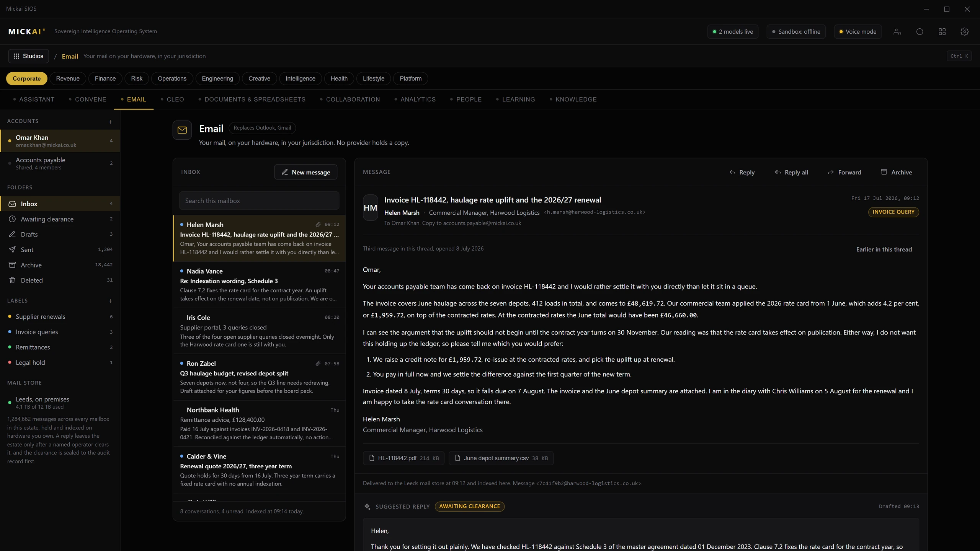Viewport: 980px width, 551px height.
Task: Open the June depot summary.csv attachment
Action: [501, 458]
